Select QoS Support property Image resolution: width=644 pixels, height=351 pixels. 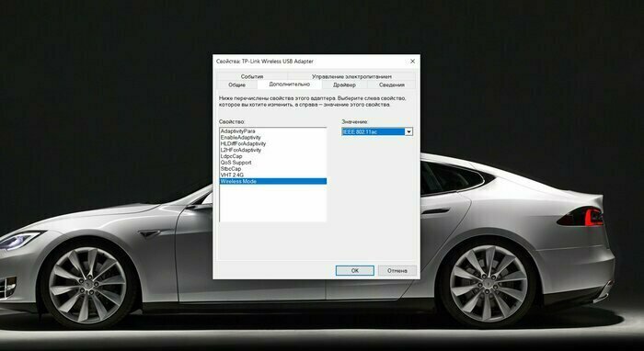(x=273, y=163)
